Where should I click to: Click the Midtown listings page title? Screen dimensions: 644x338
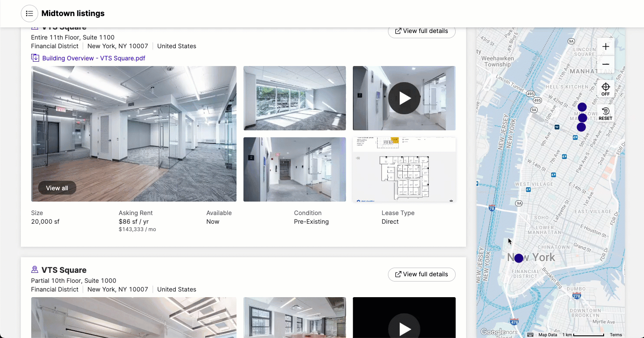click(x=73, y=13)
